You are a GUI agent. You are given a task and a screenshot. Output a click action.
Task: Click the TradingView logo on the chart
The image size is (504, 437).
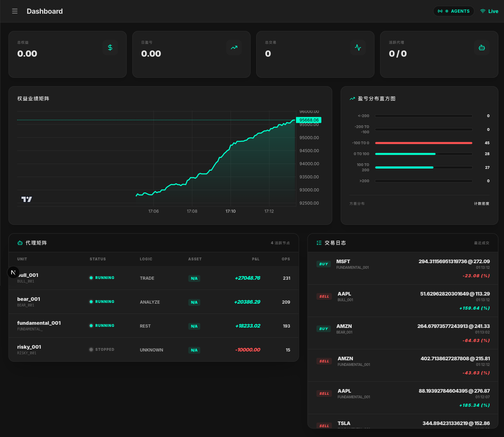coord(27,199)
